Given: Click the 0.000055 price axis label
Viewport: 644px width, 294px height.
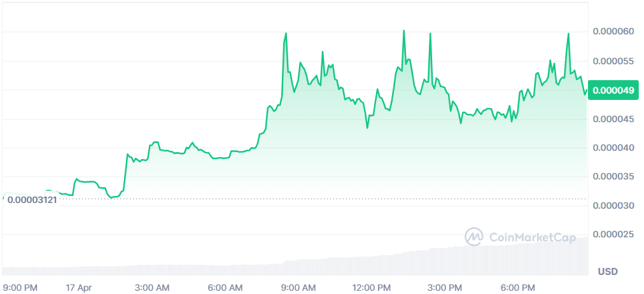Looking at the screenshot, I should point(613,61).
